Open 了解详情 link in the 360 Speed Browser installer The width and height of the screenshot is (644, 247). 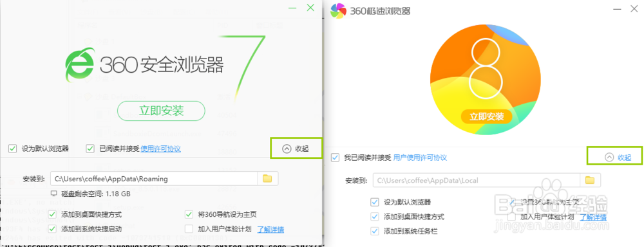(x=593, y=217)
